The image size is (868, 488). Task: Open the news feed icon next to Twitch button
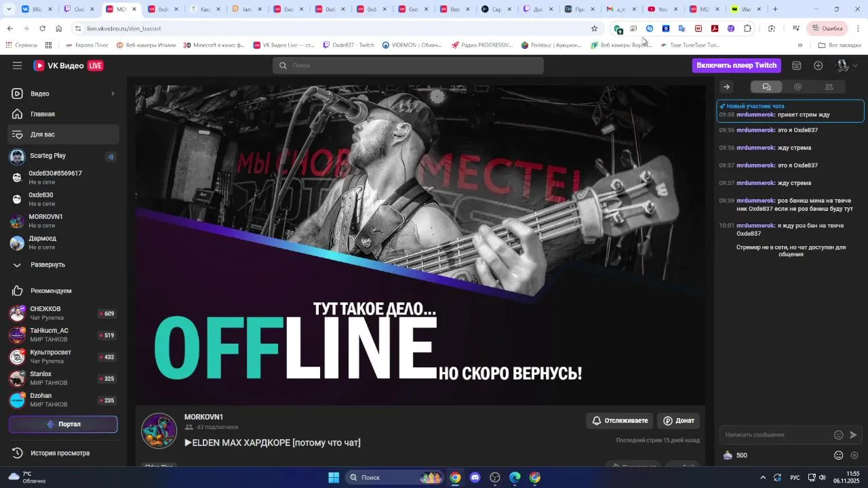(797, 66)
